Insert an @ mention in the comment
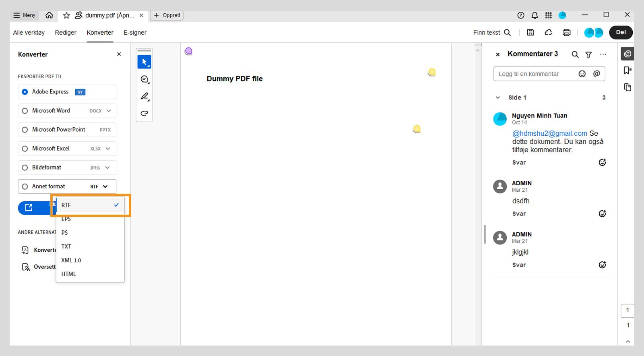 [x=597, y=74]
